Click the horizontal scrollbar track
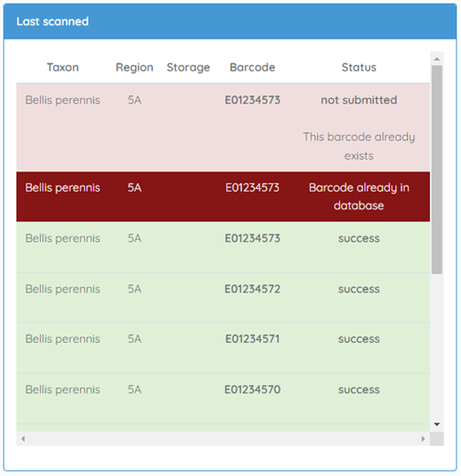The width and height of the screenshot is (461, 476). pyautogui.click(x=223, y=438)
